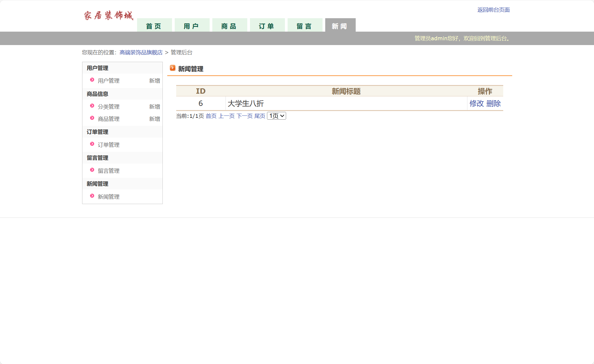This screenshot has height=364, width=594.
Task: Jump to 尾页 in the pagination
Action: [x=260, y=116]
